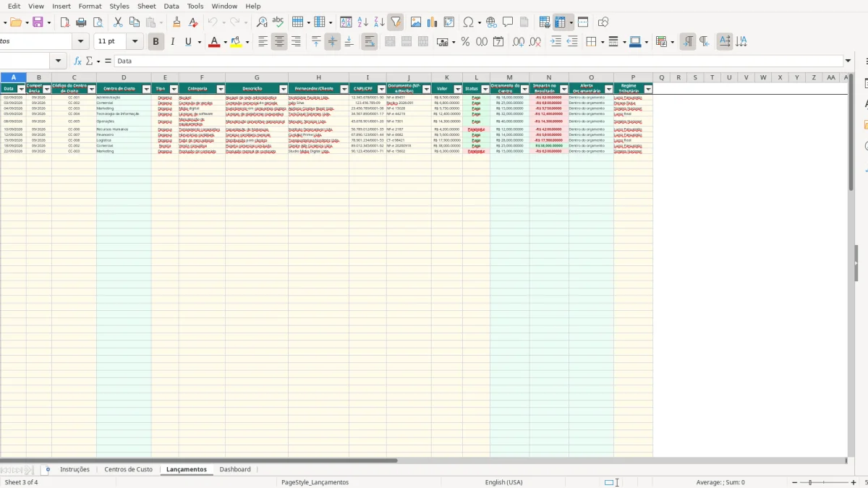Open the Centro de Custo filter dropdown
The height and width of the screenshot is (488, 868).
[147, 89]
